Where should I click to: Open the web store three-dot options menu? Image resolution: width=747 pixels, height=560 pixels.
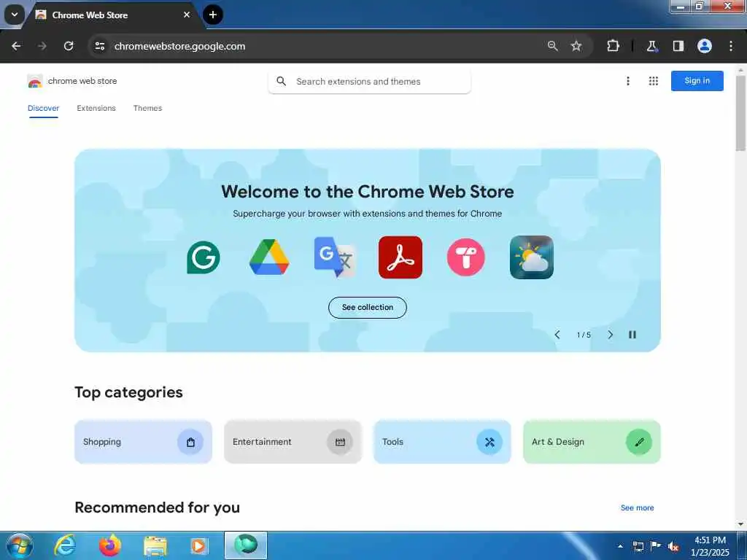pyautogui.click(x=628, y=81)
